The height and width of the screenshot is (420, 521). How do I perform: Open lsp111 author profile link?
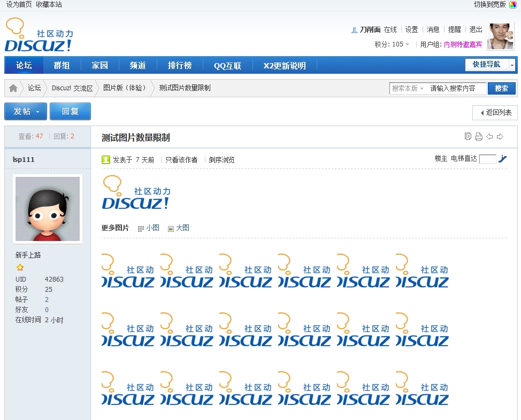24,159
